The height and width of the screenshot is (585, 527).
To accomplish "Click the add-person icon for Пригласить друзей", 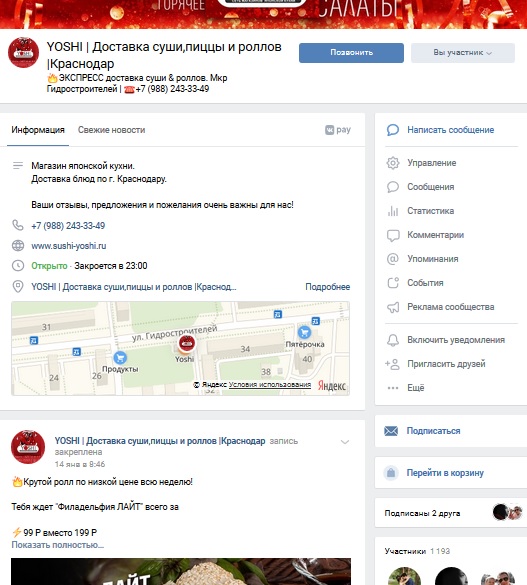I will [392, 364].
